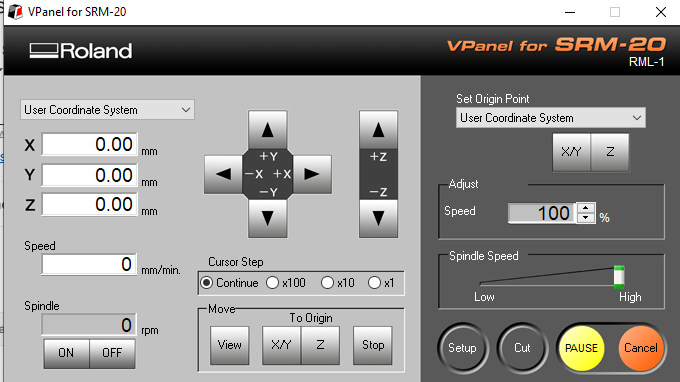680x382 pixels.
Task: Increase the Adjust Speed percentage with up stepper
Action: (x=586, y=208)
